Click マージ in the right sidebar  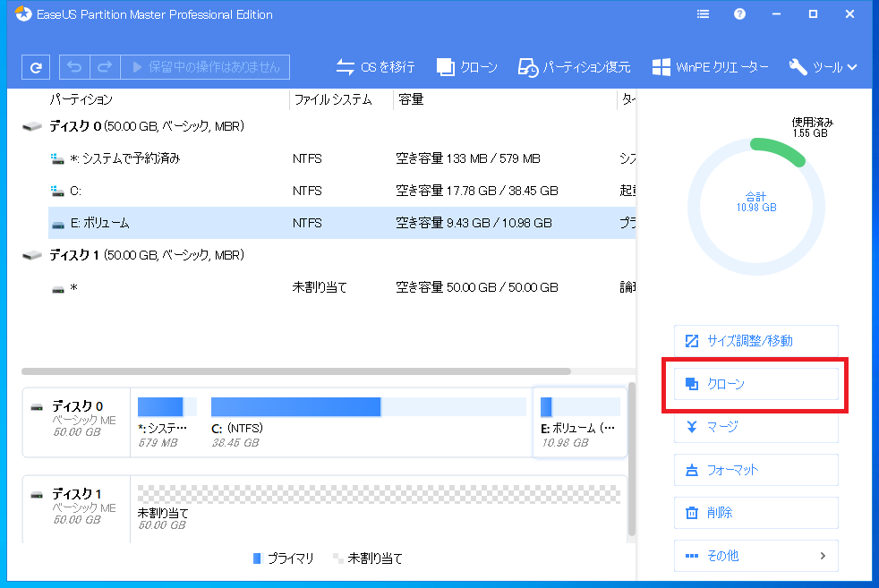tap(755, 427)
